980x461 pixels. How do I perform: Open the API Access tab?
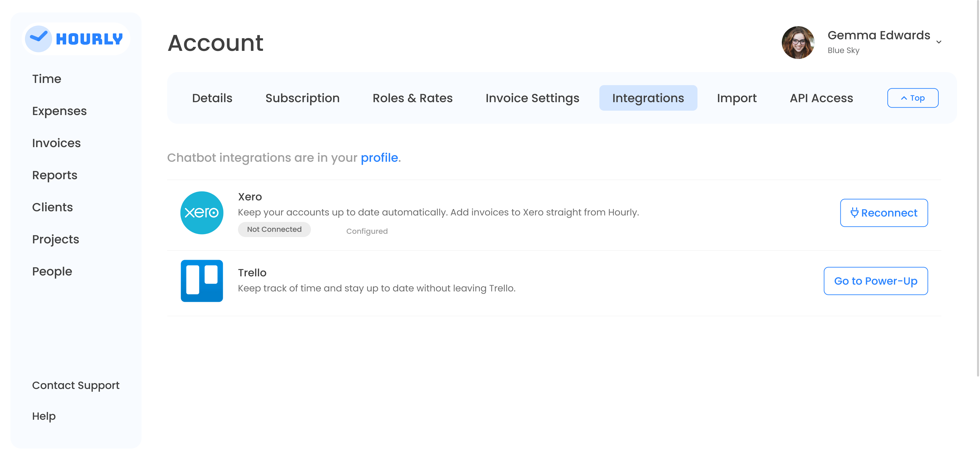coord(821,98)
